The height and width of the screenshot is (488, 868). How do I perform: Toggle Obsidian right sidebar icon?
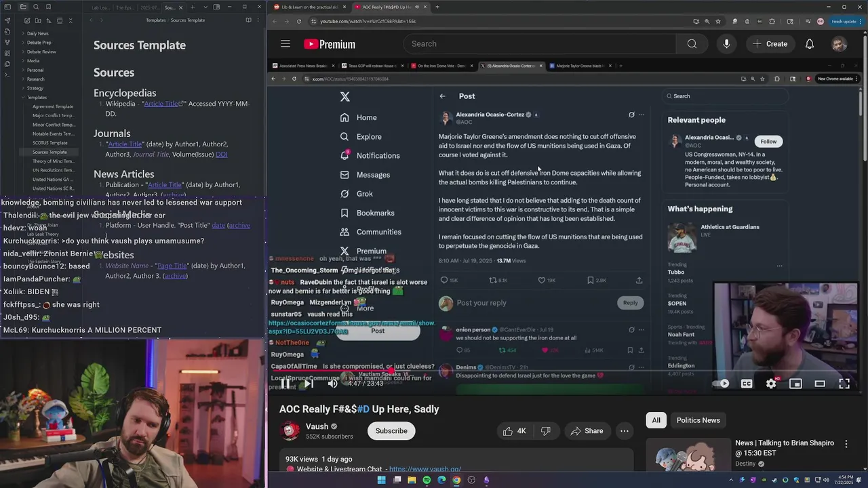click(x=216, y=7)
